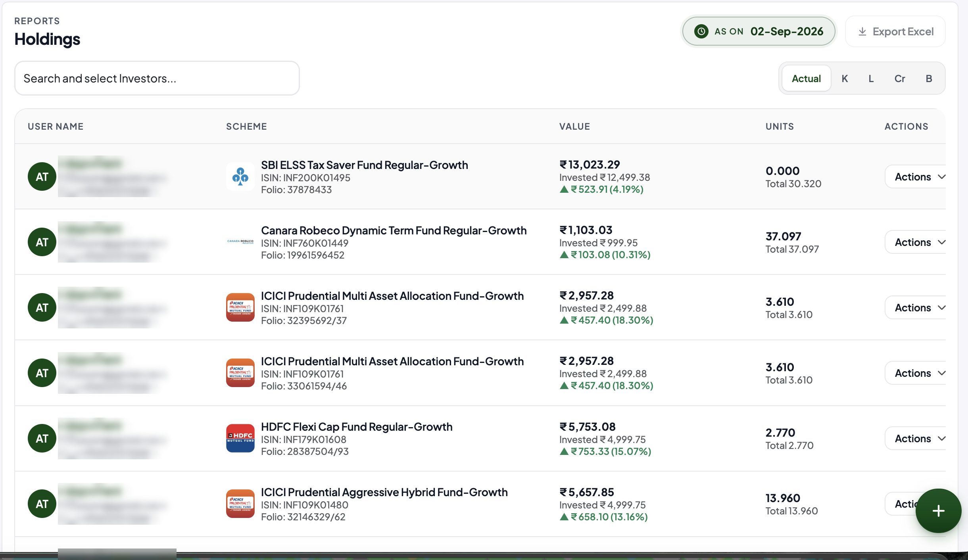This screenshot has width=968, height=560.
Task: Switch values to Cr (crores) format
Action: point(900,79)
